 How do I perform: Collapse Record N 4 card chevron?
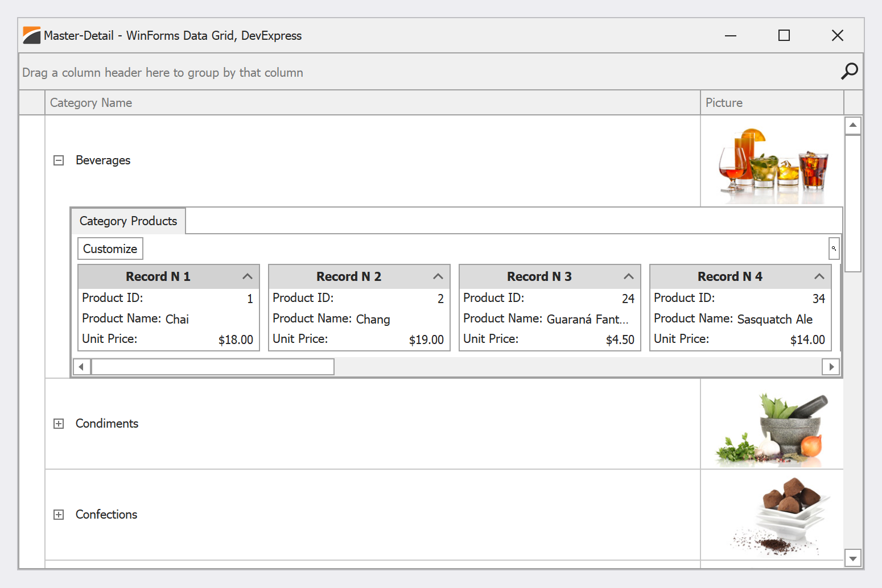[x=819, y=276]
